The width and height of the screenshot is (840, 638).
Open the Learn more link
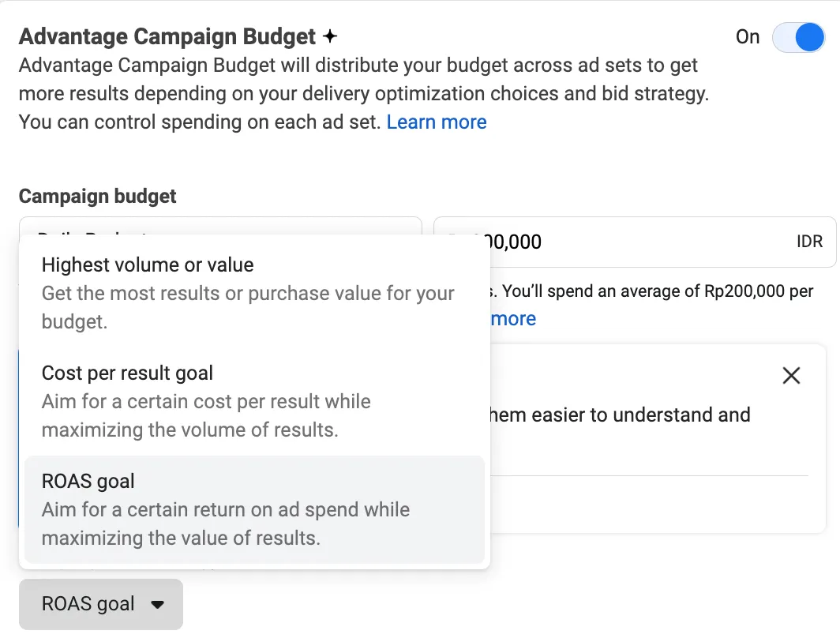437,122
